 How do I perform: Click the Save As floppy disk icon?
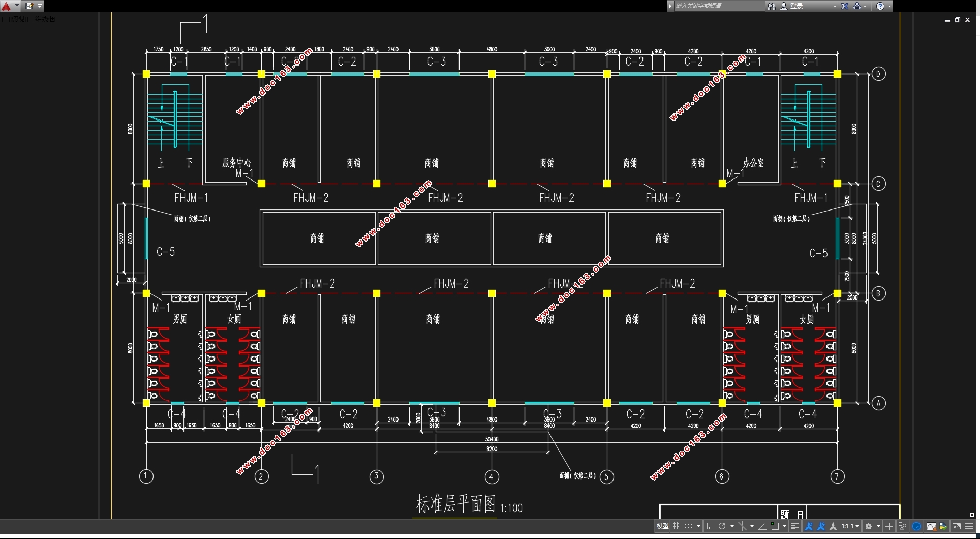tap(29, 6)
